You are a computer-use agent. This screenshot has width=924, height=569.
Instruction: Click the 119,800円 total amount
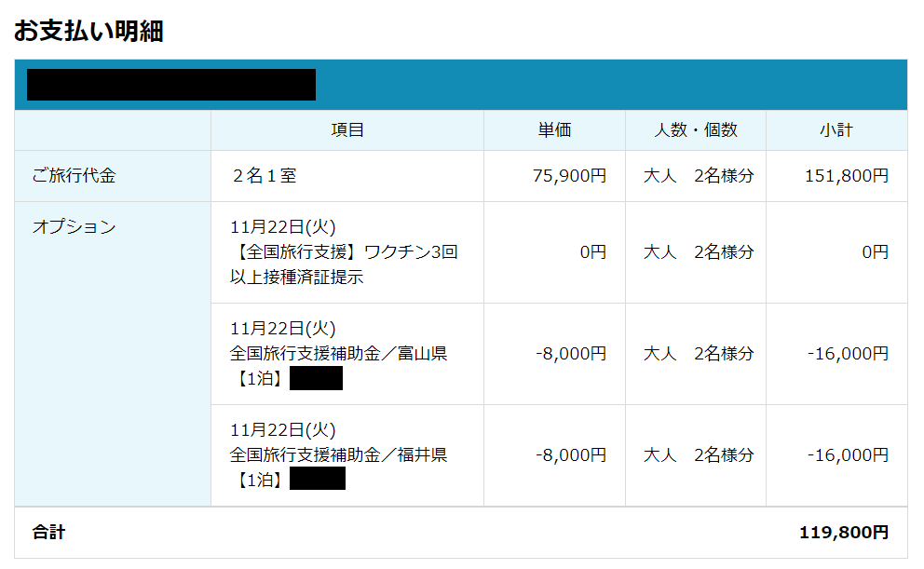pyautogui.click(x=844, y=533)
